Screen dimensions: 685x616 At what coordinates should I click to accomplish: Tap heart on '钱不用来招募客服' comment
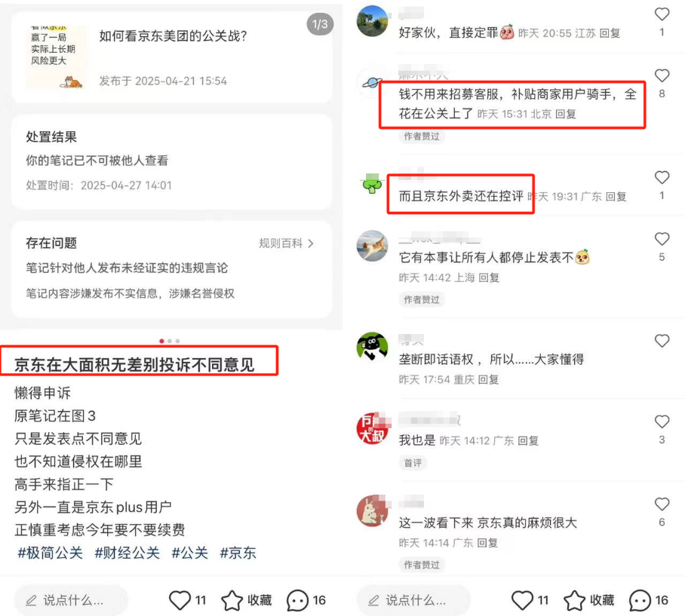(662, 75)
